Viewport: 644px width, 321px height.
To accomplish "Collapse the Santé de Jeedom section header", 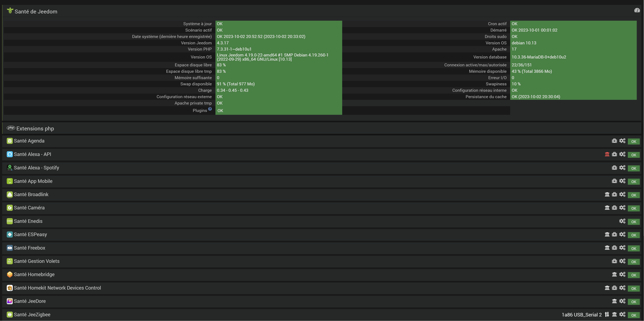I will pyautogui.click(x=36, y=11).
